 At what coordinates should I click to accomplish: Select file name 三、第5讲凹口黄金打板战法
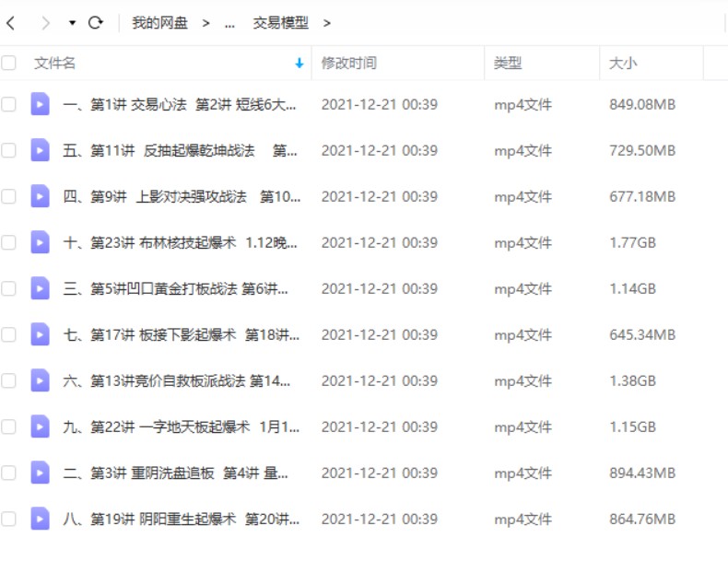[x=175, y=288]
